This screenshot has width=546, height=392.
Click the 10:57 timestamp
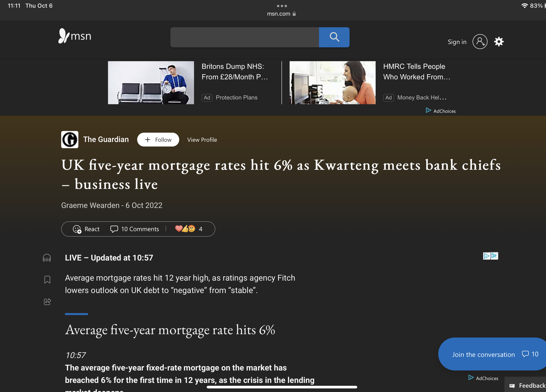(x=75, y=355)
